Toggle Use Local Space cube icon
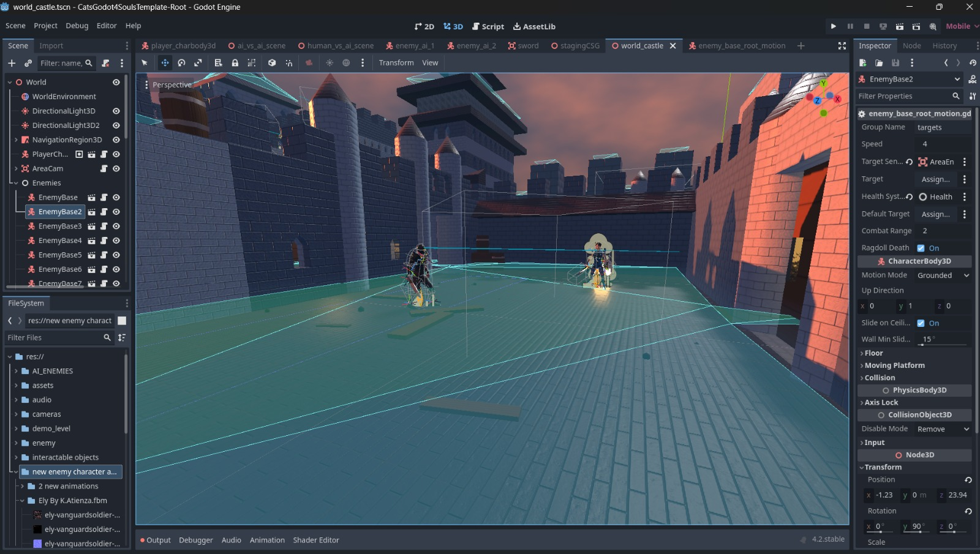980x554 pixels. [x=272, y=62]
